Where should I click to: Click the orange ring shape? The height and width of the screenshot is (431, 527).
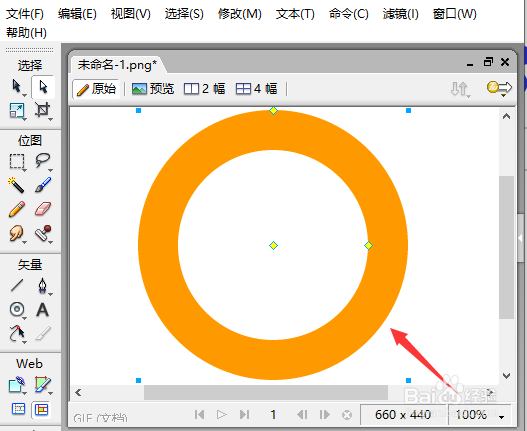273,361
